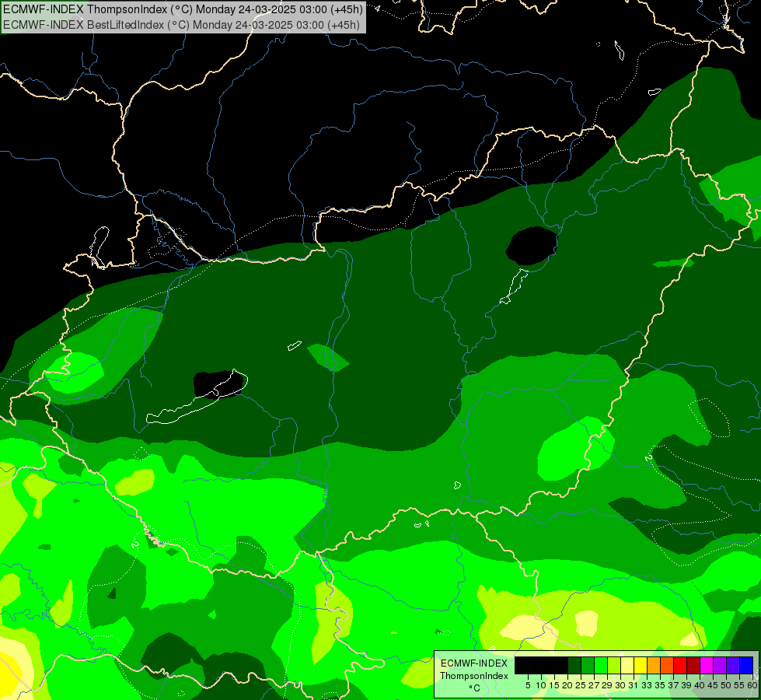Click the legend tick value '50'

coord(725,685)
